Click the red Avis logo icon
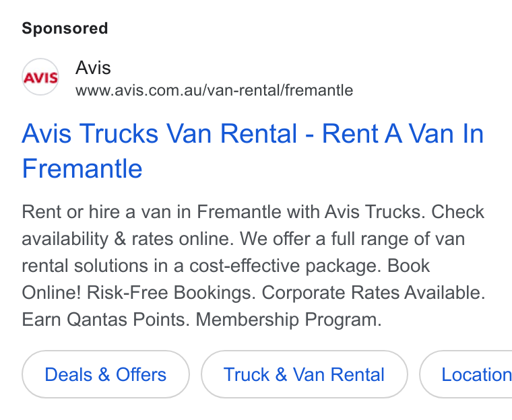This screenshot has height=420, width=512. [x=40, y=77]
